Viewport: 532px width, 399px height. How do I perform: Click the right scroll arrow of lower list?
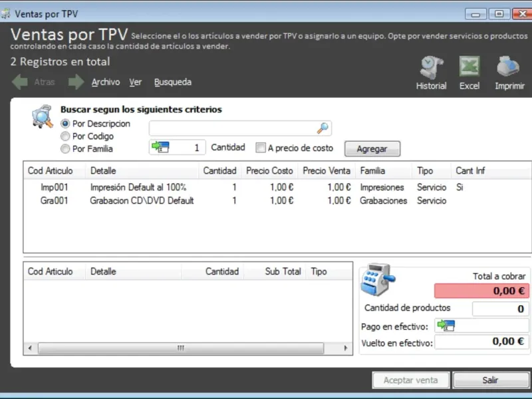pos(345,348)
